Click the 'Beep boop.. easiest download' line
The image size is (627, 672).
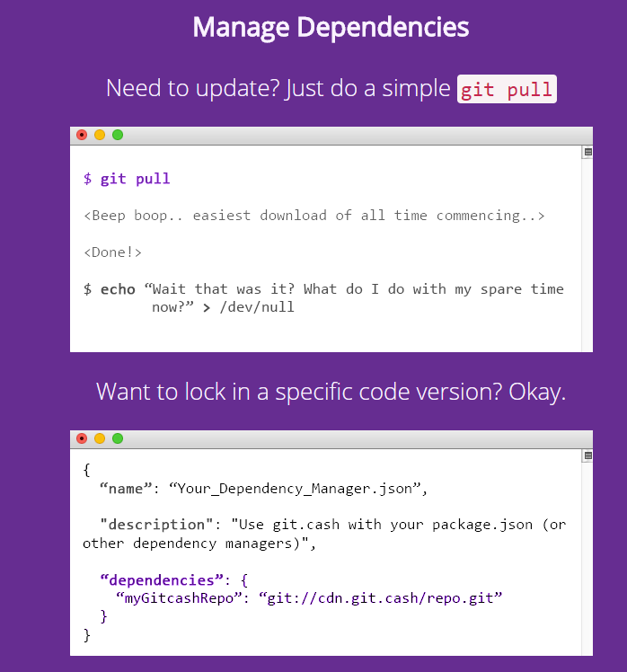[314, 216]
